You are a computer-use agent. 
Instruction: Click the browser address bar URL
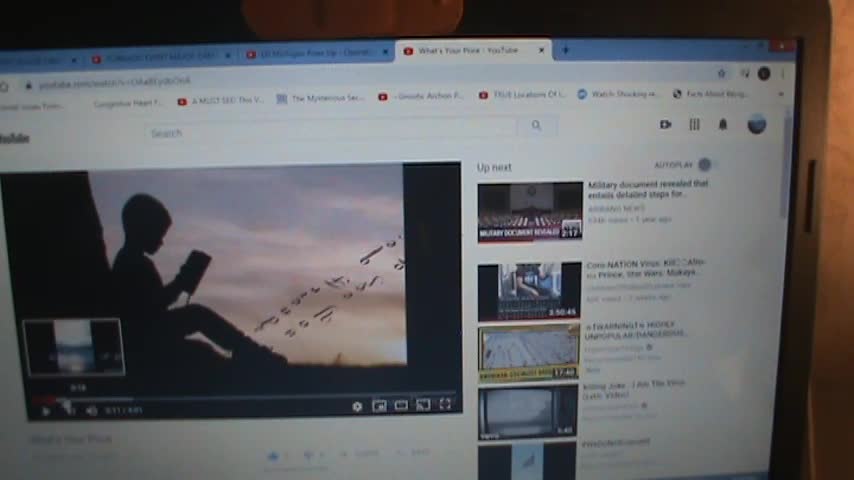115,83
